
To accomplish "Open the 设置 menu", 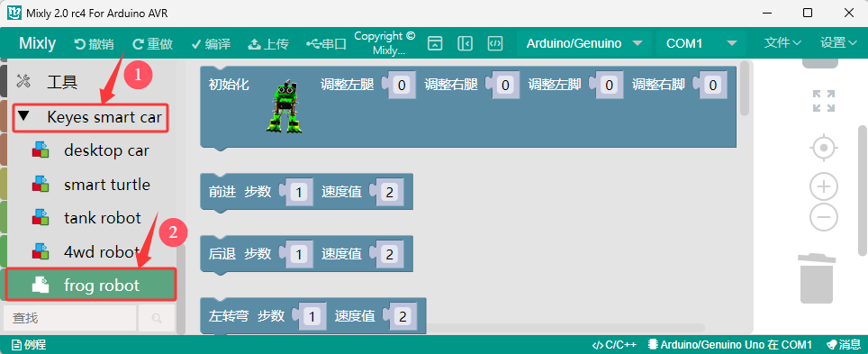I will click(839, 42).
